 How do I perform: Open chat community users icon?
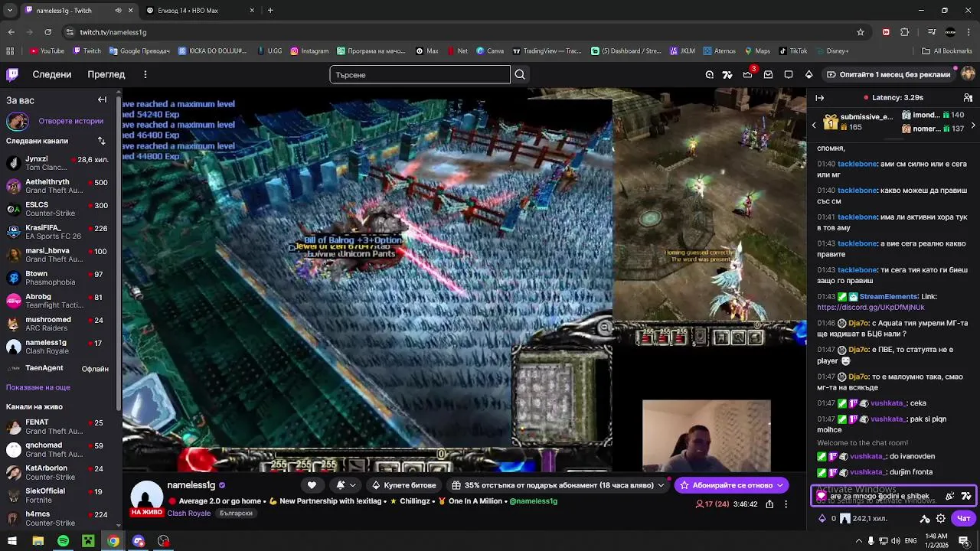pos(968,98)
